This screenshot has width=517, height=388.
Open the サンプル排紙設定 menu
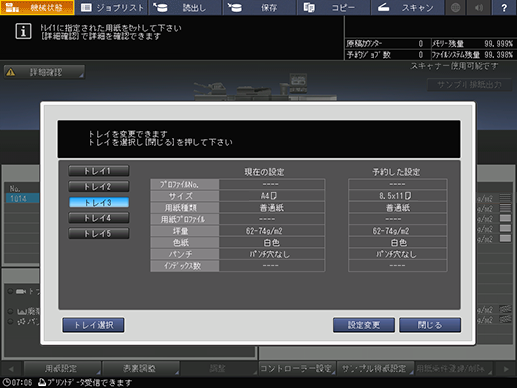coord(375,368)
